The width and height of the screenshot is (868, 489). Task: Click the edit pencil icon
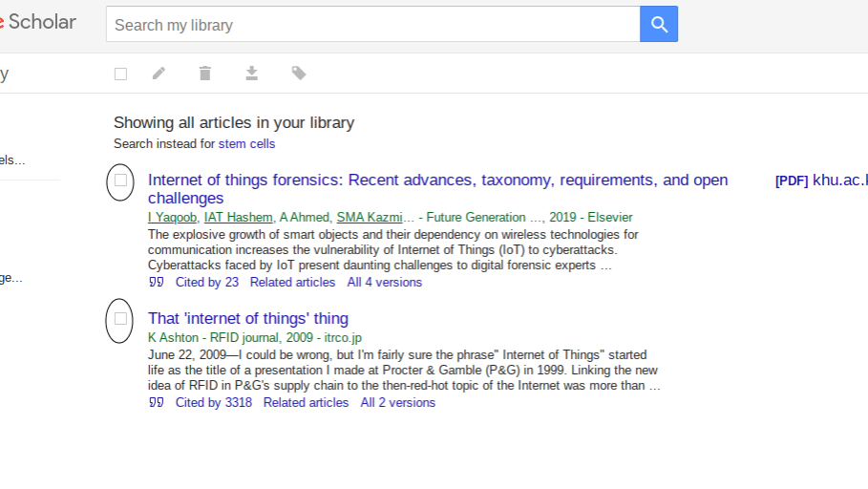[159, 74]
